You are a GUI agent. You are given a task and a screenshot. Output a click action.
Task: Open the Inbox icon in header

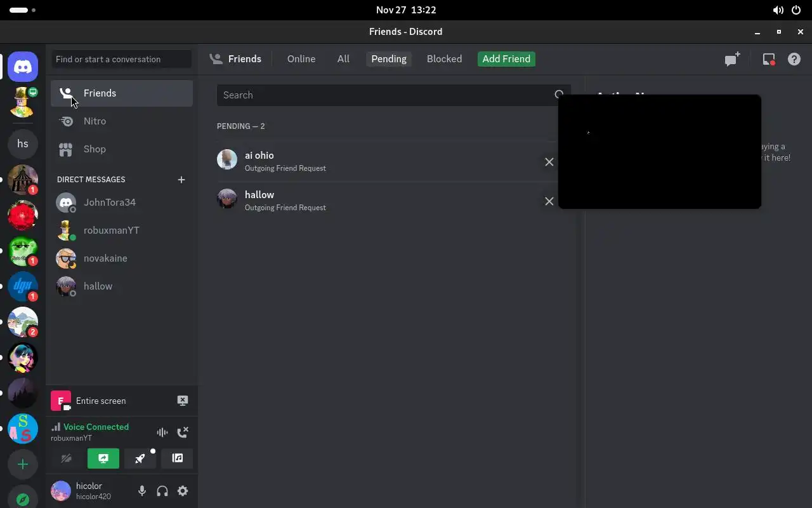pos(769,59)
